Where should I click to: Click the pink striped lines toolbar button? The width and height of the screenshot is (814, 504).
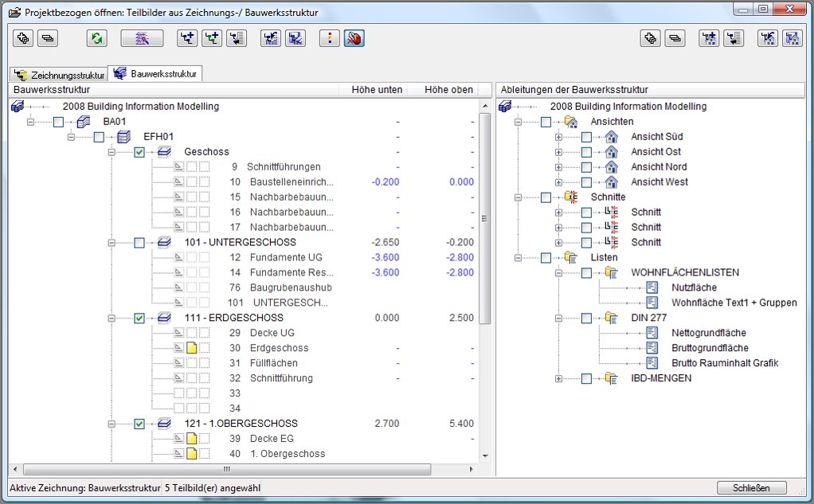pos(142,37)
